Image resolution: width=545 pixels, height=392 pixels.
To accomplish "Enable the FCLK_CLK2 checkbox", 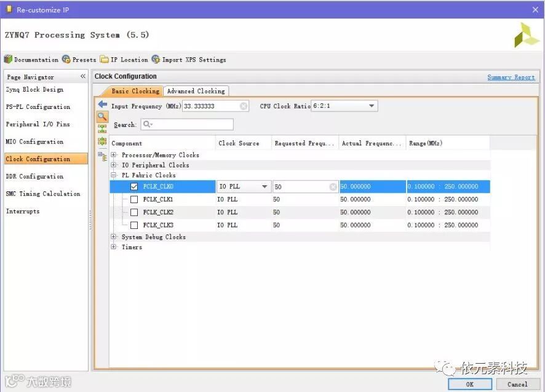I will tap(134, 212).
